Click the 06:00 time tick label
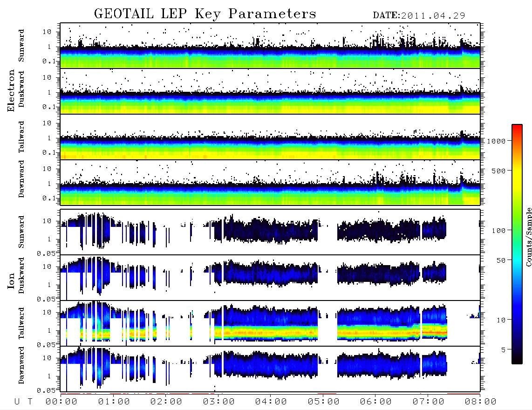 coord(376,402)
